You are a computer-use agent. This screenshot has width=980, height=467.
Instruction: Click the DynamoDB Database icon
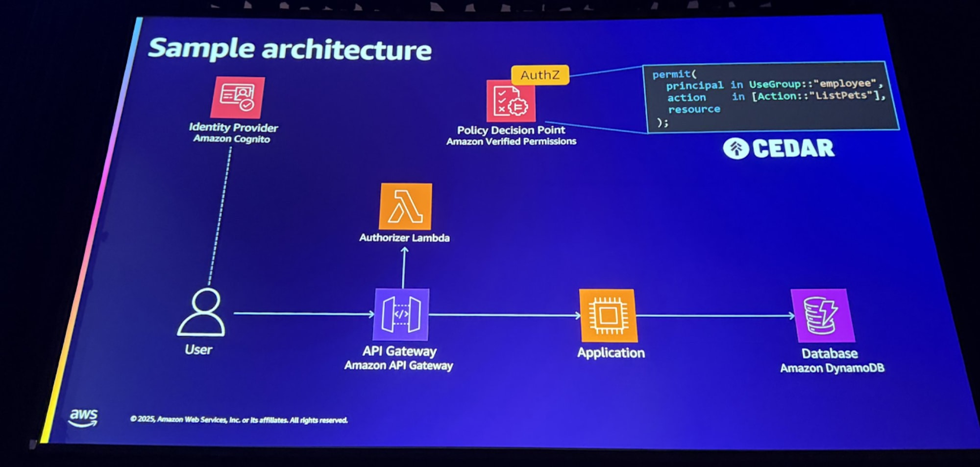tap(822, 315)
